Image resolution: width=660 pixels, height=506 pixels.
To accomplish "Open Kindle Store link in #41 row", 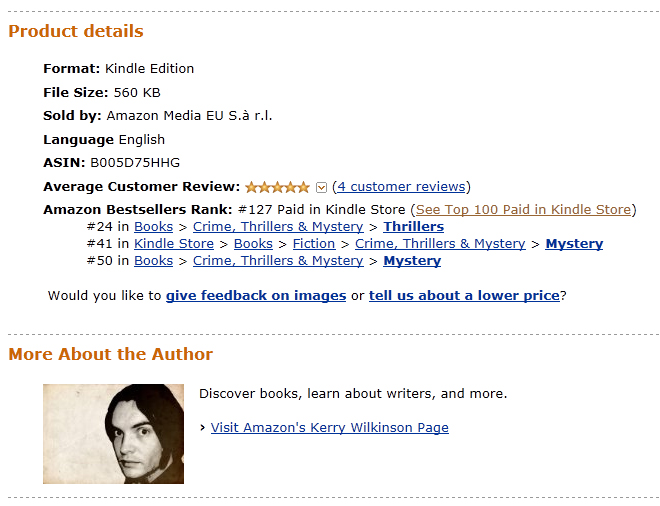I will (x=174, y=244).
